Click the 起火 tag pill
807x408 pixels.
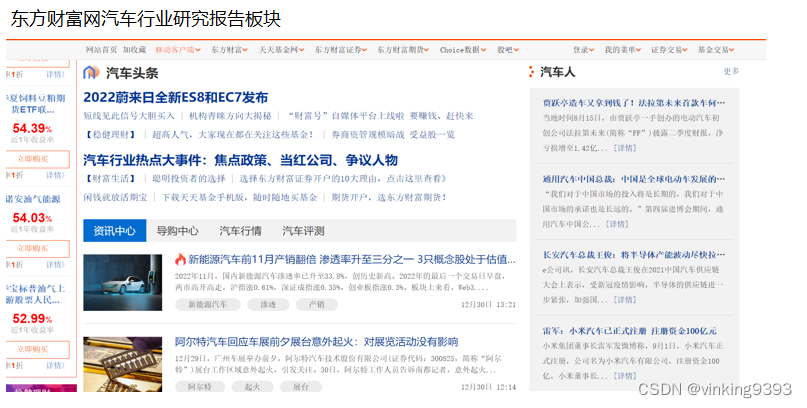[x=252, y=387]
